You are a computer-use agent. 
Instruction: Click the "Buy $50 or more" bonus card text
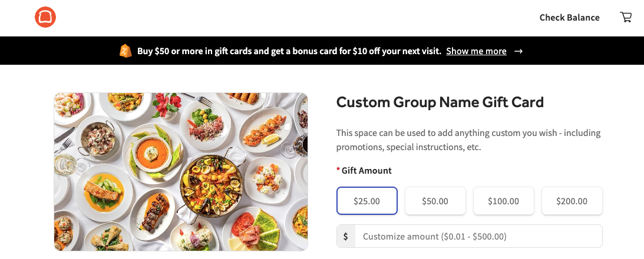pyautogui.click(x=289, y=51)
